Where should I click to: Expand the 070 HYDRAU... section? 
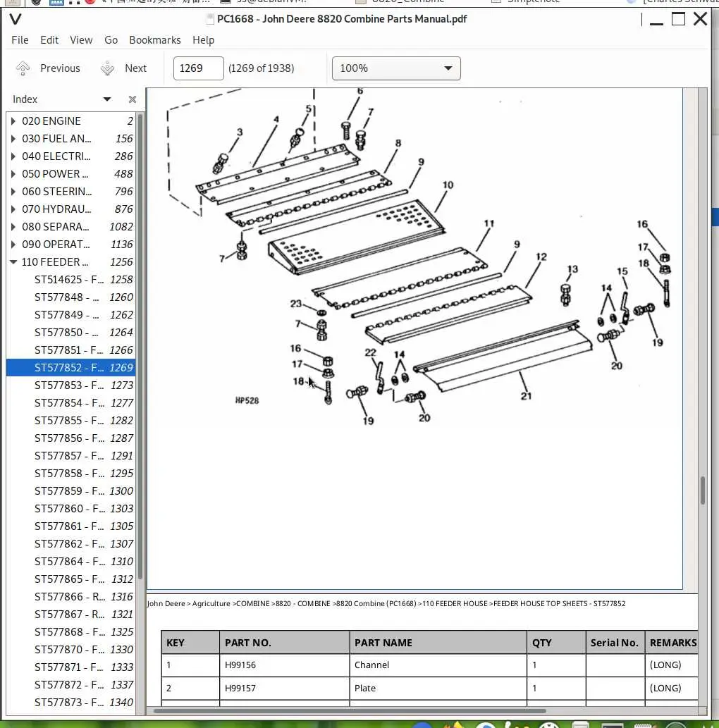(x=13, y=209)
